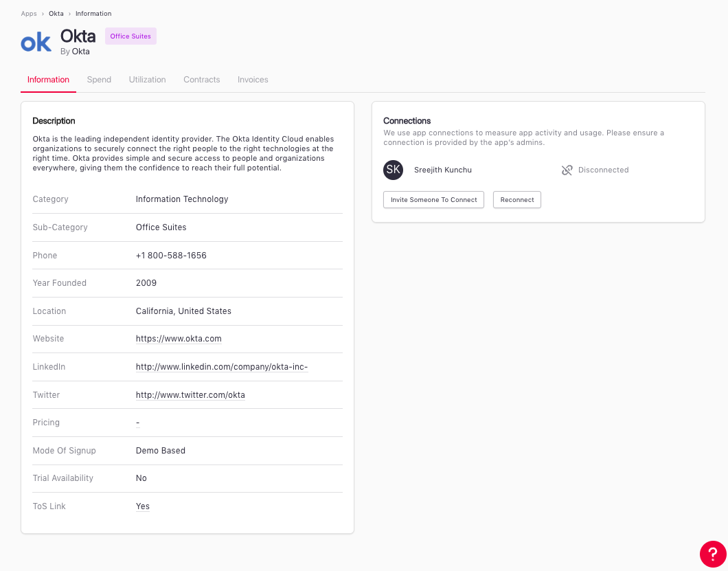This screenshot has height=571, width=728.
Task: View the Invoices tab
Action: coord(253,80)
